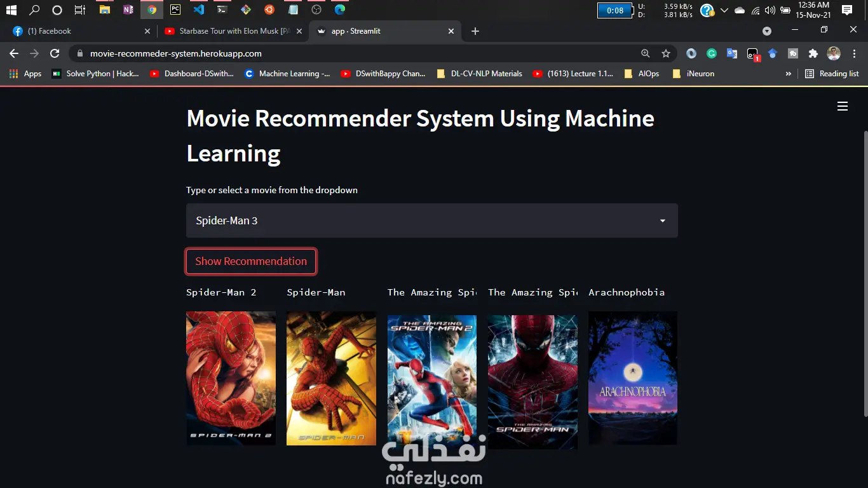Click the Spider-Man 2 poster
Image resolution: width=868 pixels, height=488 pixels.
231,378
